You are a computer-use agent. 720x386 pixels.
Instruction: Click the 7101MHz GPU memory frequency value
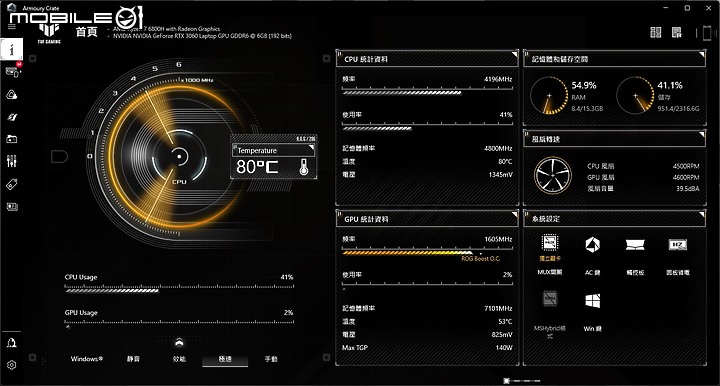[498, 308]
